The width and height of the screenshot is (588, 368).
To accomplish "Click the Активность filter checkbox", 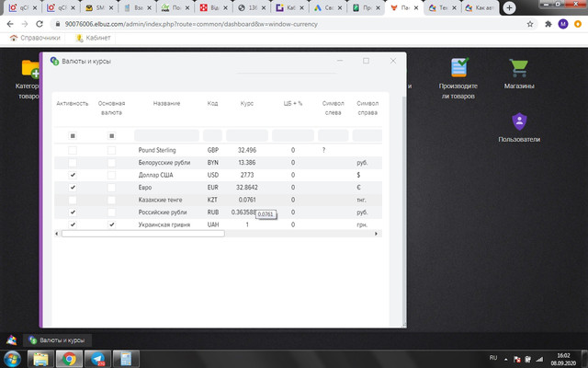I will pyautogui.click(x=73, y=135).
